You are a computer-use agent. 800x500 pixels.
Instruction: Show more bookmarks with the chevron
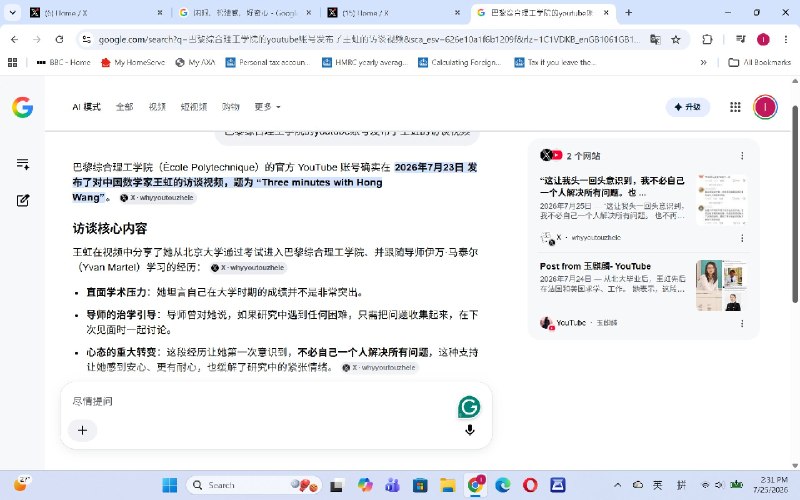(704, 62)
